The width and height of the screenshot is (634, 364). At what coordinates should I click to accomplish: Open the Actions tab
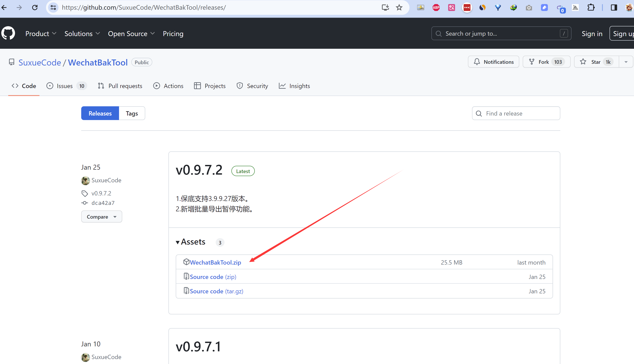(x=168, y=86)
